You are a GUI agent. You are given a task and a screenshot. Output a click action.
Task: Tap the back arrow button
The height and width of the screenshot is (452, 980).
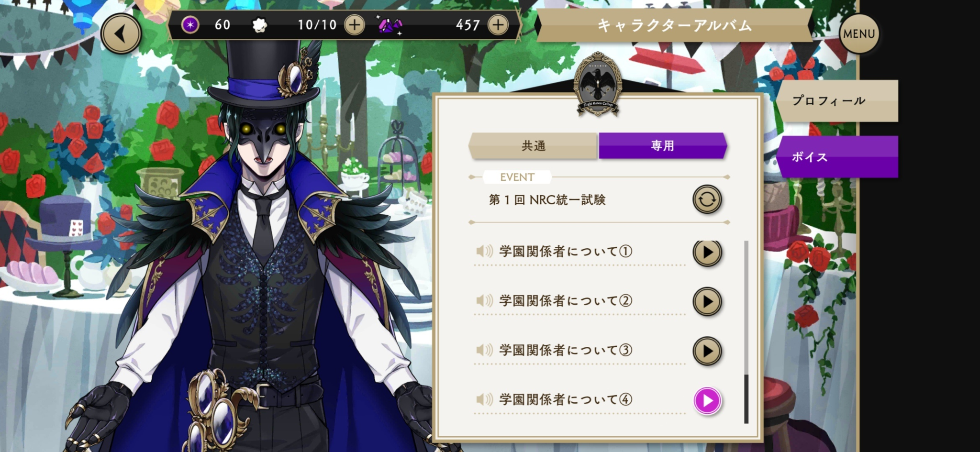[121, 33]
